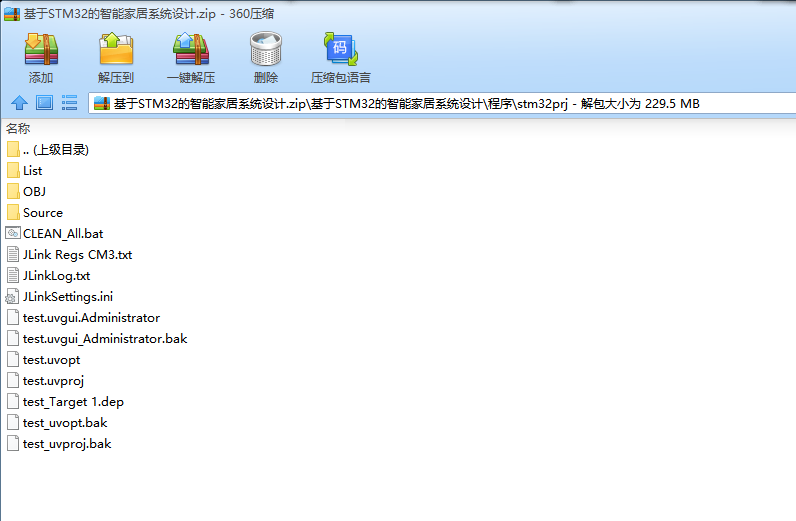Viewport: 796px width, 521px height.
Task: Select the JLinkSettings.ini file
Action: point(59,297)
